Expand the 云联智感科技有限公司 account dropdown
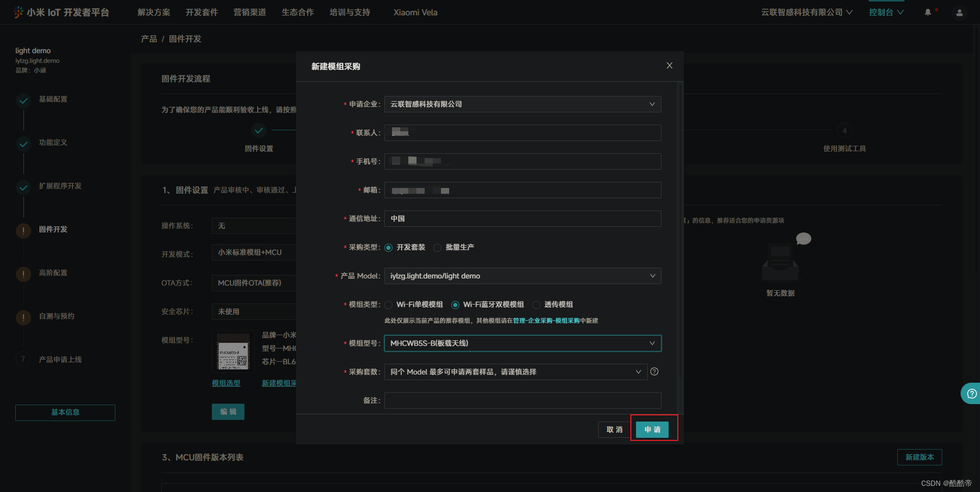The width and height of the screenshot is (980, 492). pos(806,12)
